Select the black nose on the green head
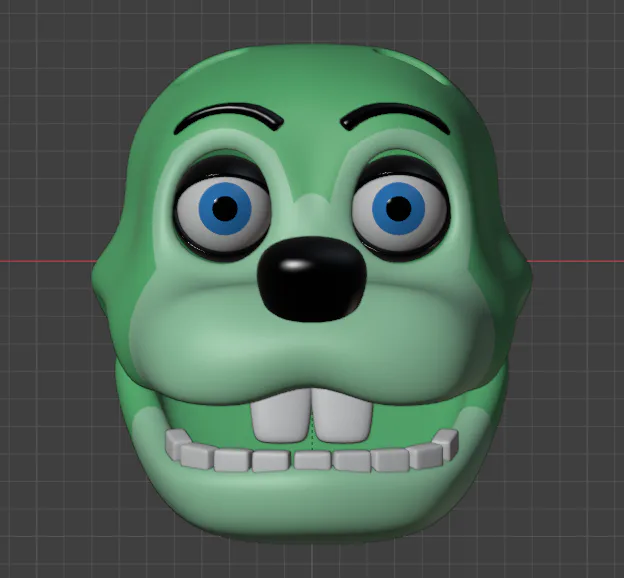This screenshot has height=578, width=624. [x=311, y=279]
